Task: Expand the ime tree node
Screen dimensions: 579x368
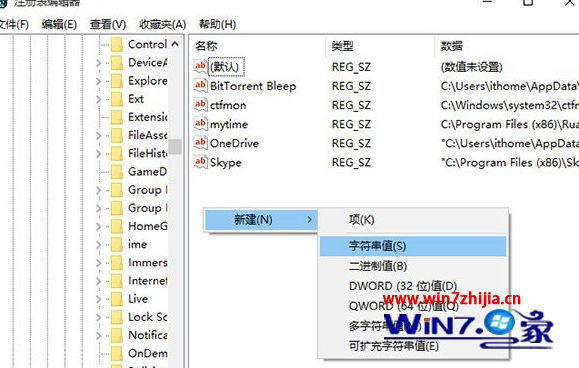Action: [99, 245]
